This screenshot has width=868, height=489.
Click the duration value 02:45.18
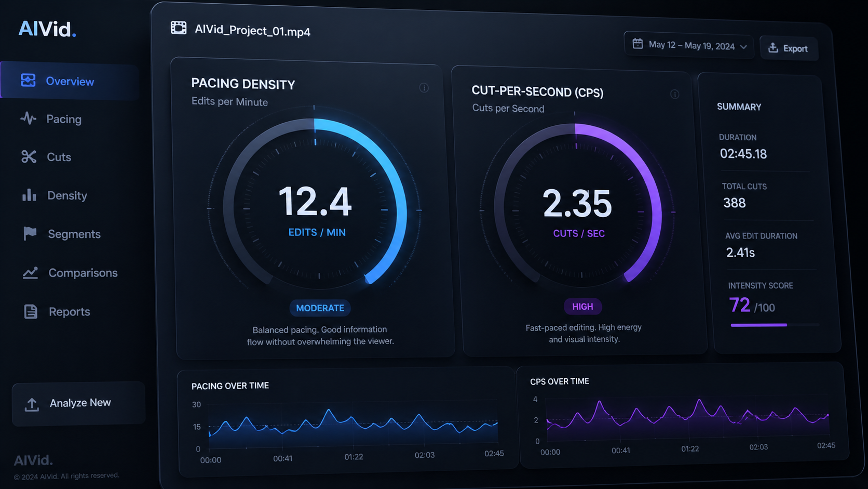click(743, 154)
